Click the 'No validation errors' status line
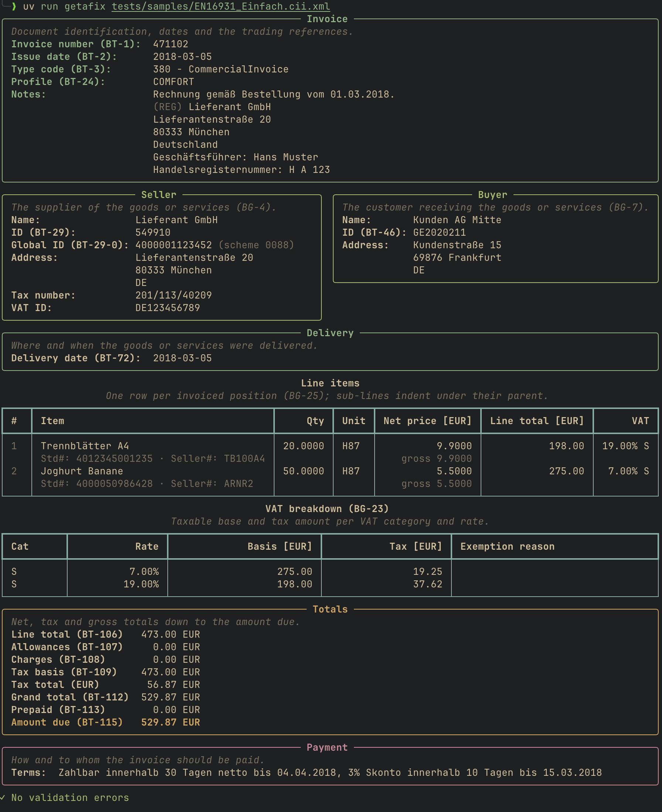 [x=70, y=798]
